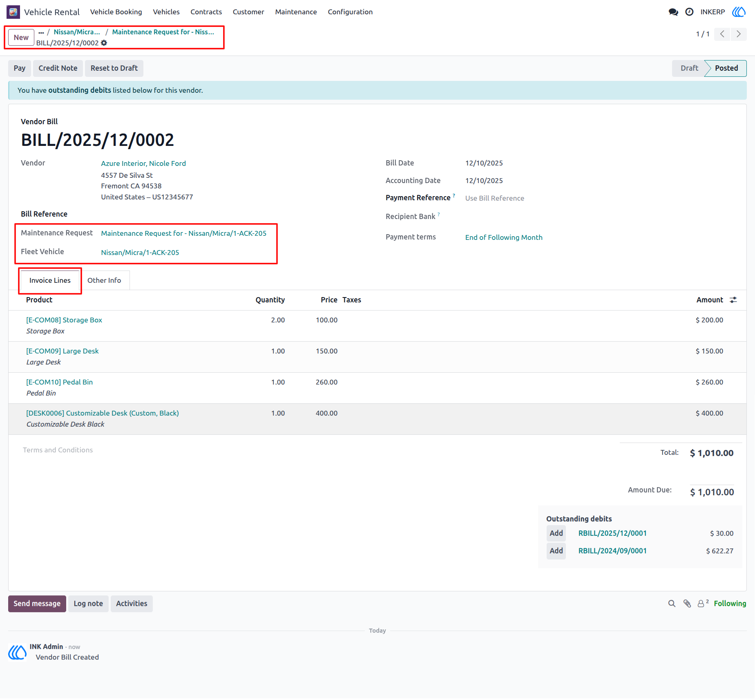Create a Credit Note
Image resolution: width=755 pixels, height=700 pixels.
[x=58, y=68]
